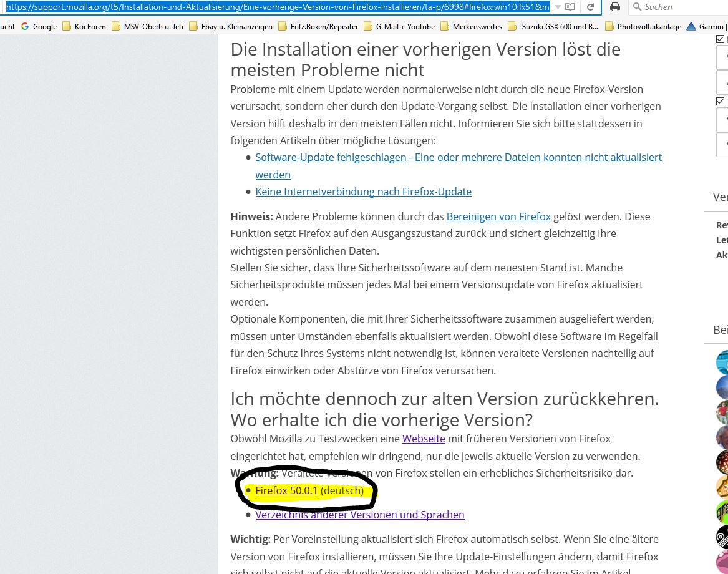Click the print icon in toolbar
The image size is (728, 574).
pos(615,7)
